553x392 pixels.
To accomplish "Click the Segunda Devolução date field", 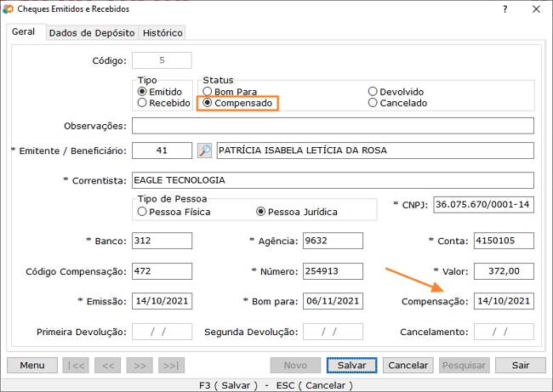I will (333, 332).
